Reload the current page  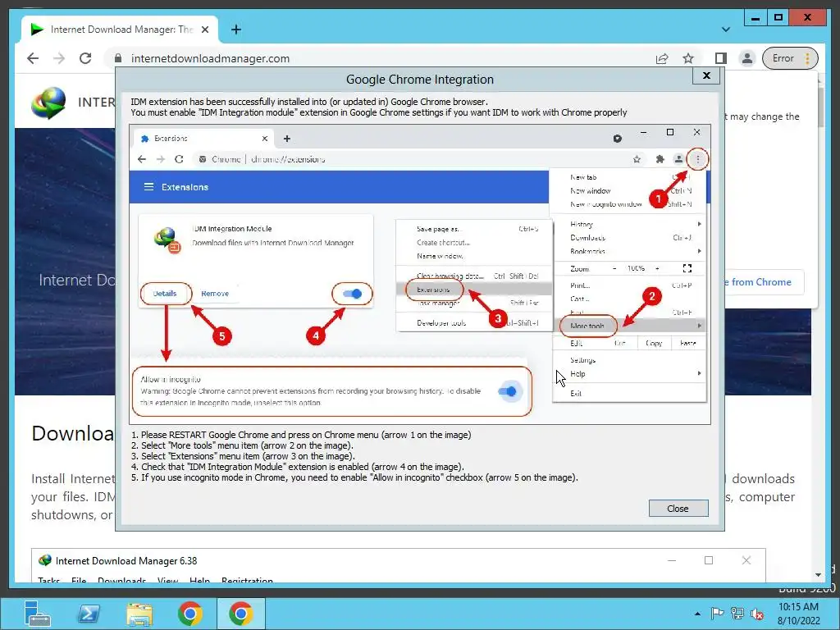pos(85,58)
